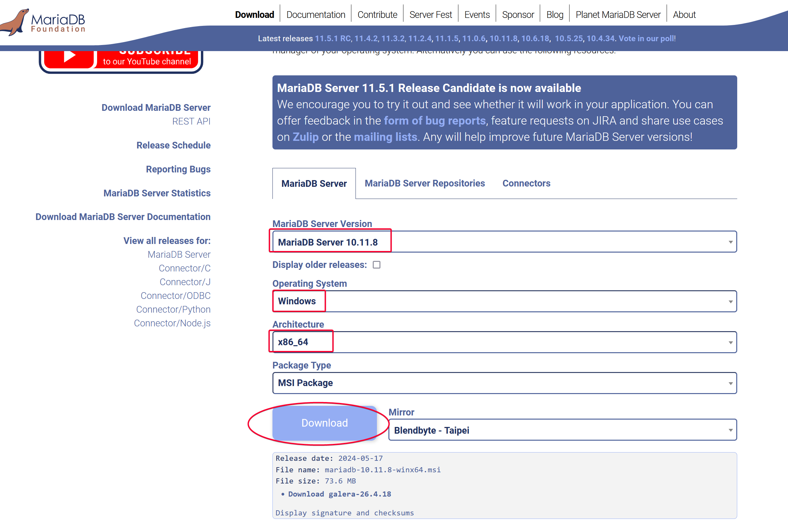Switch to the Connectors tab
788x532 pixels.
tap(525, 183)
